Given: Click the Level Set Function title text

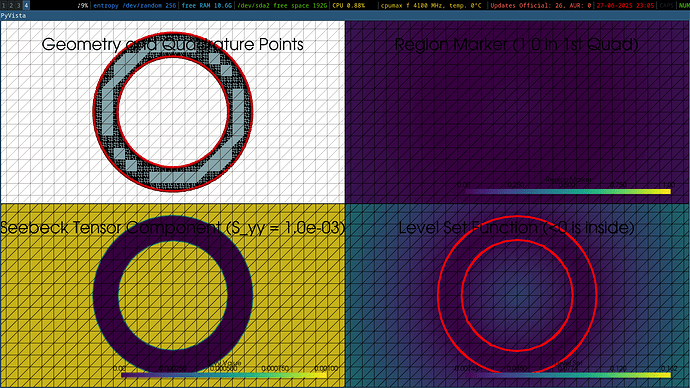Looking at the screenshot, I should tap(517, 228).
